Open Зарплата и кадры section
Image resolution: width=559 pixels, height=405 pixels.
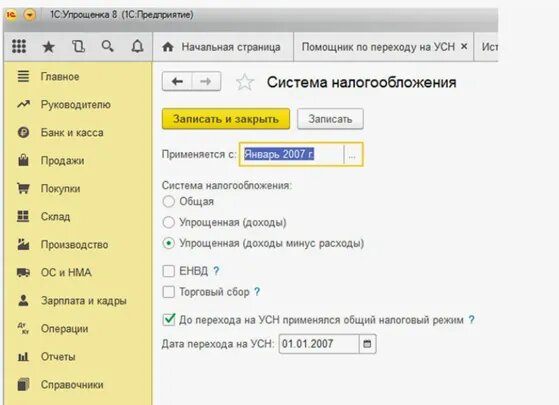point(78,301)
